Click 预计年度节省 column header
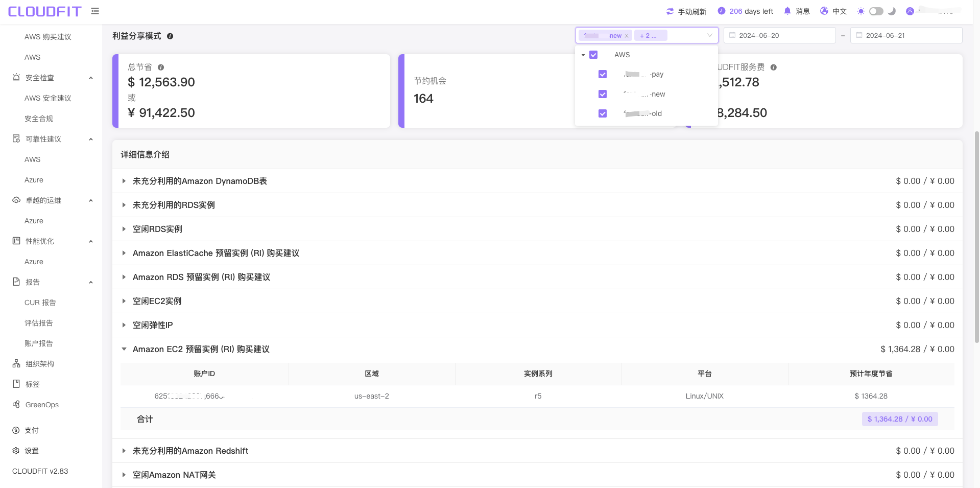The width and height of the screenshot is (980, 488). pos(871,374)
